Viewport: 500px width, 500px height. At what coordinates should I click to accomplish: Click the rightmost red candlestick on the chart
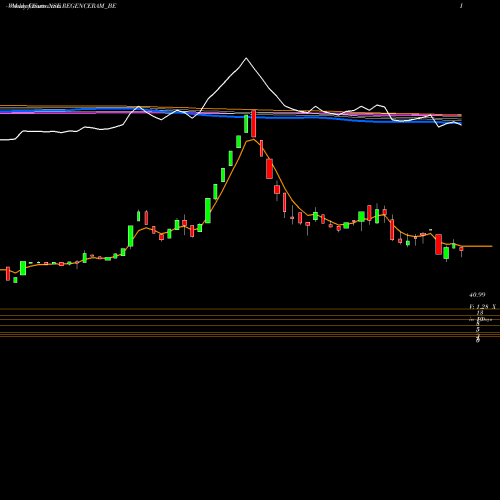tap(461, 249)
